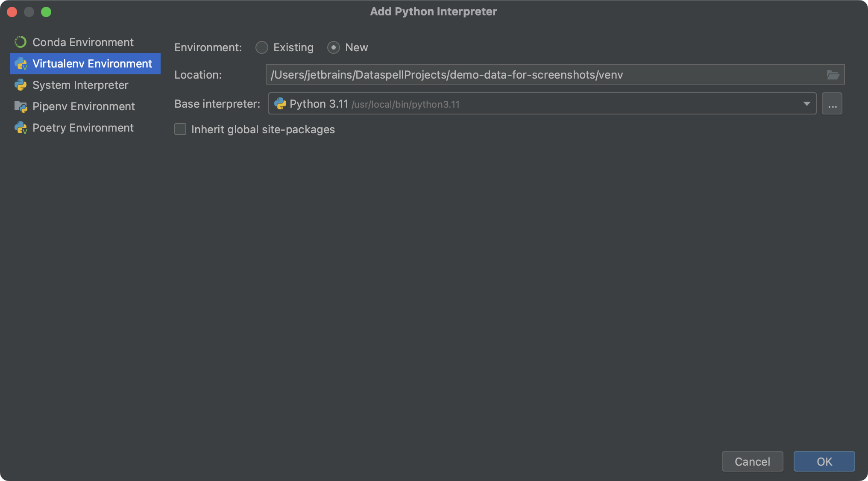Image resolution: width=868 pixels, height=481 pixels.
Task: Click the Pipenv Environment folder icon
Action: [21, 106]
